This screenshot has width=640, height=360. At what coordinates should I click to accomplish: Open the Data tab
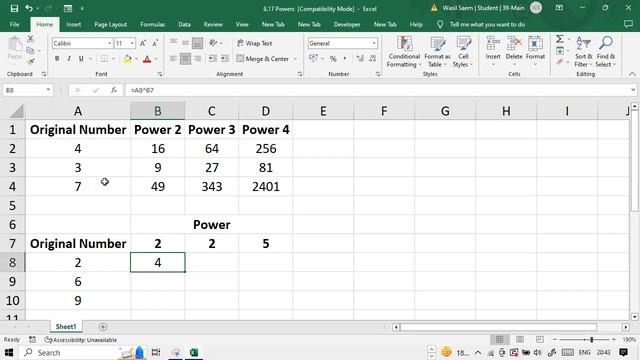coord(184,24)
